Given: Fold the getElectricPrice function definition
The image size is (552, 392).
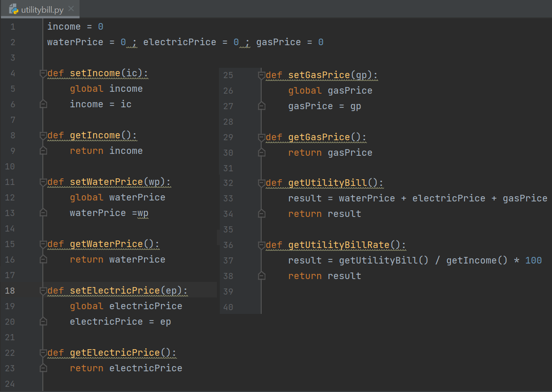Looking at the screenshot, I should pos(43,353).
